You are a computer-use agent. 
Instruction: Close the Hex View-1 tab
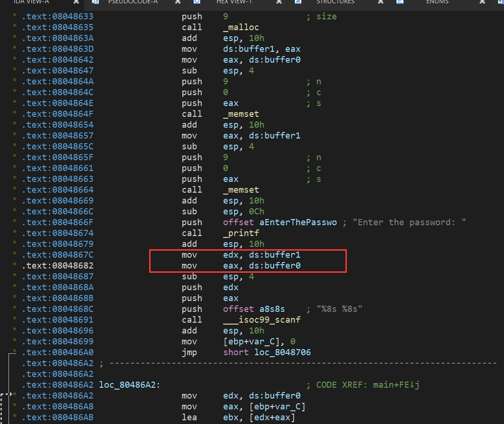(x=279, y=1)
